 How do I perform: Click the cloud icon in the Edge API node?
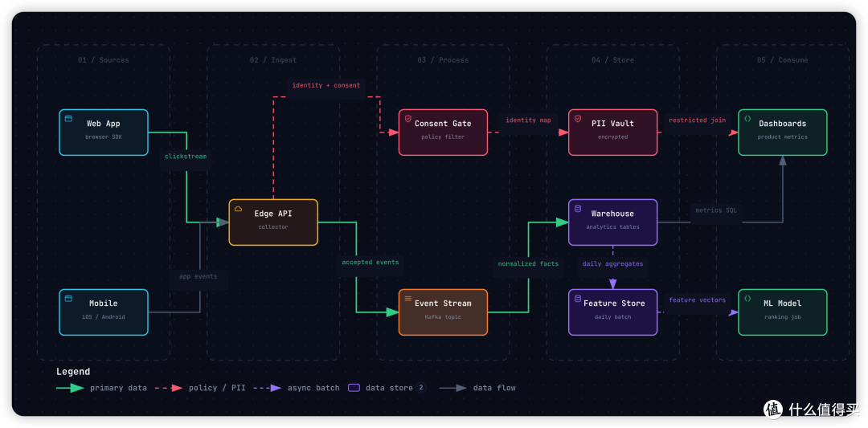pyautogui.click(x=239, y=209)
